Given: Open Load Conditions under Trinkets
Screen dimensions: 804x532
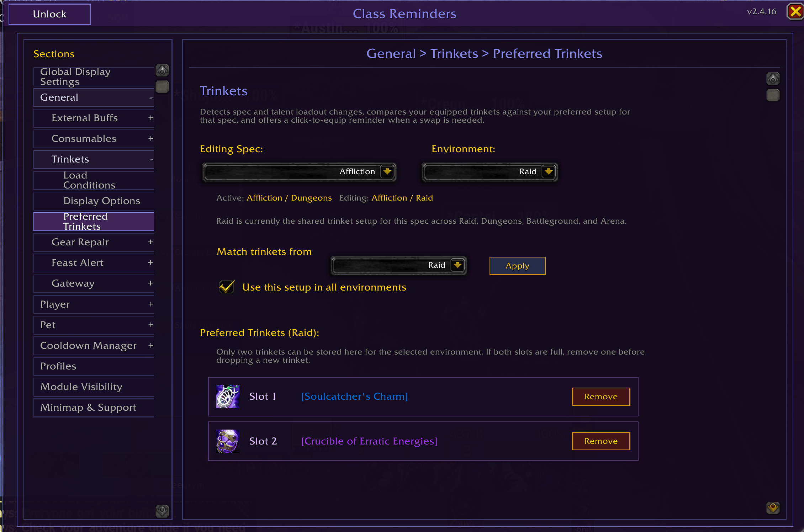Looking at the screenshot, I should click(94, 180).
